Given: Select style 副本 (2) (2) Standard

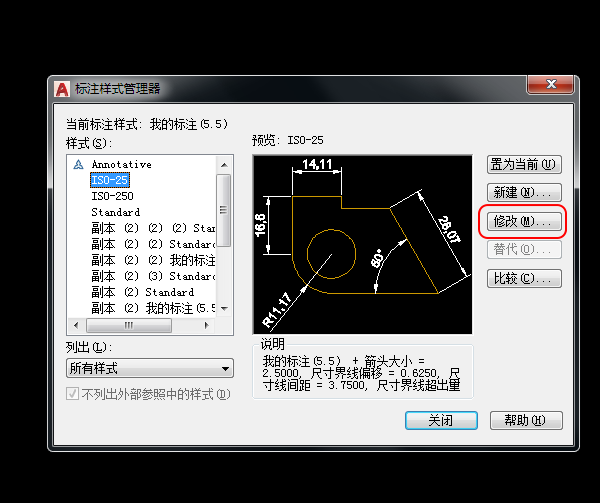Looking at the screenshot, I should [x=153, y=244].
